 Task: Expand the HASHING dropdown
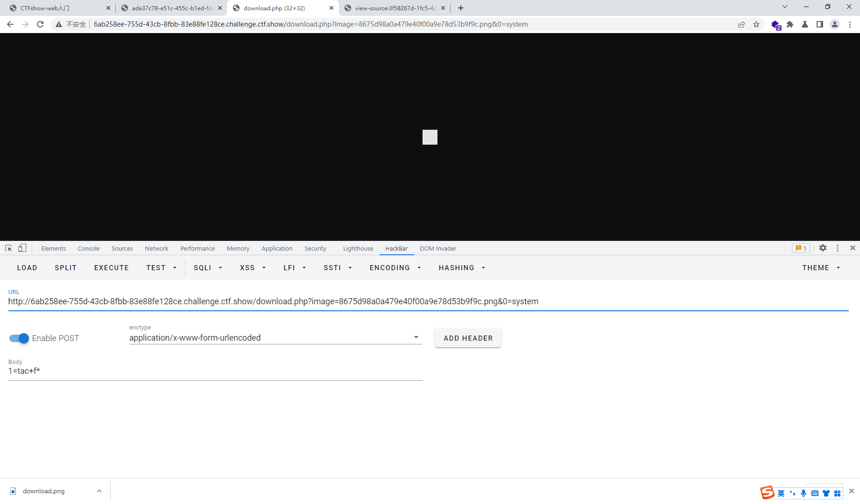462,268
